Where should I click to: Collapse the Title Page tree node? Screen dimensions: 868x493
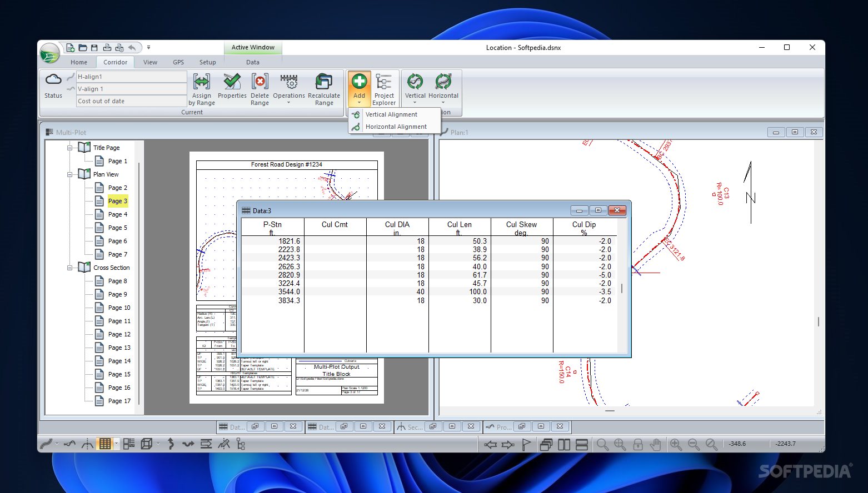coord(70,148)
